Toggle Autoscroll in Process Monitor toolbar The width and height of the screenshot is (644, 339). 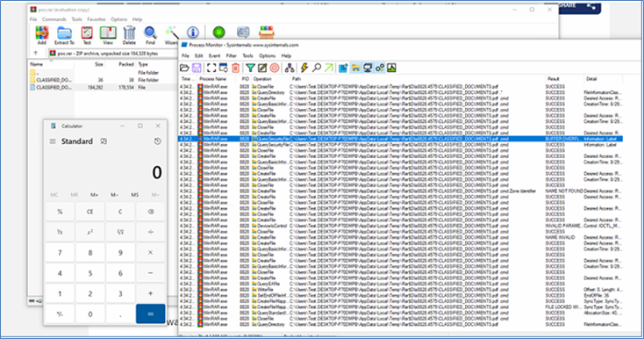pyautogui.click(x=224, y=68)
